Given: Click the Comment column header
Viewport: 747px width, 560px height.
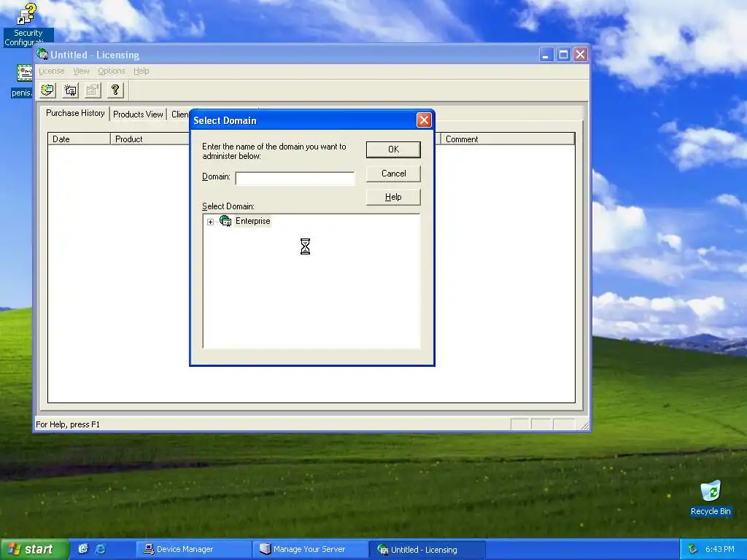Looking at the screenshot, I should (508, 139).
